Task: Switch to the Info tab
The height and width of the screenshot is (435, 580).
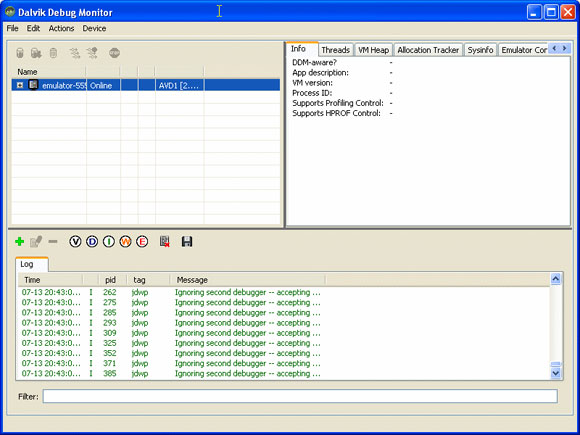Action: (x=302, y=49)
